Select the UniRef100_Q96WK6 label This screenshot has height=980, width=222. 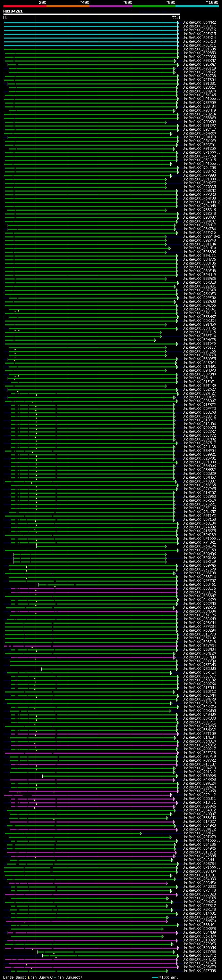tap(199, 807)
